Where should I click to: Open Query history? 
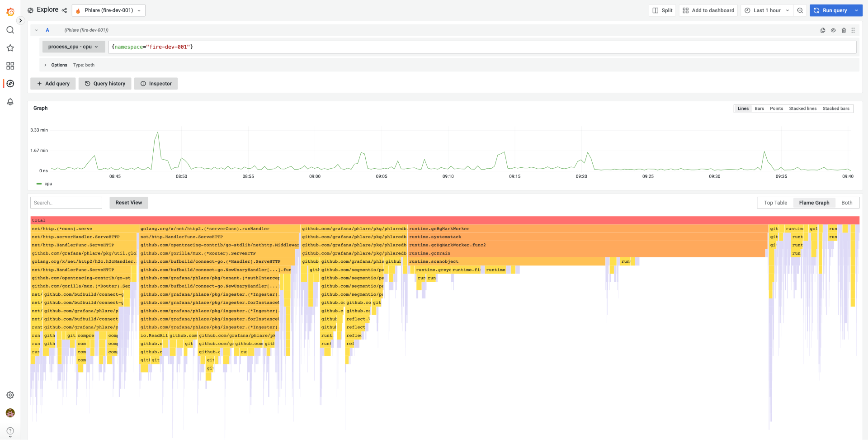pyautogui.click(x=105, y=83)
